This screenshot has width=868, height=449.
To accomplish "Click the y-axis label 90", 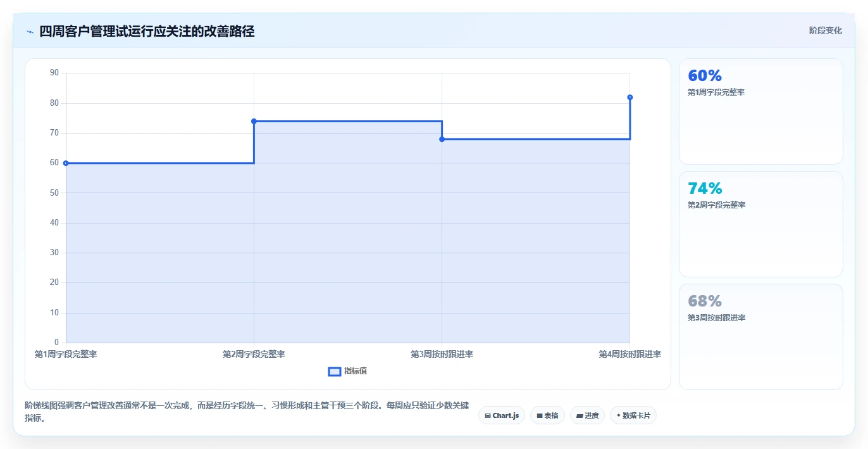I will tap(54, 73).
